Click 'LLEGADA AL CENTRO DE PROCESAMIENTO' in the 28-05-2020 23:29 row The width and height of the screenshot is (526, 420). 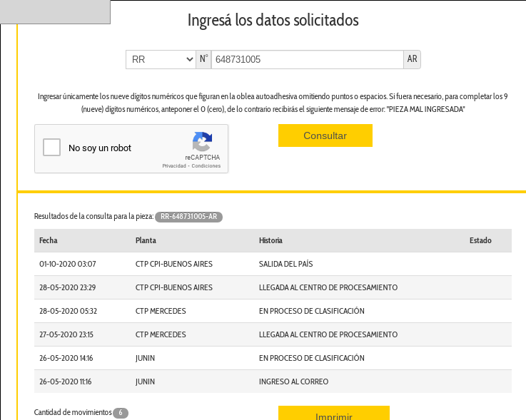pyautogui.click(x=328, y=287)
